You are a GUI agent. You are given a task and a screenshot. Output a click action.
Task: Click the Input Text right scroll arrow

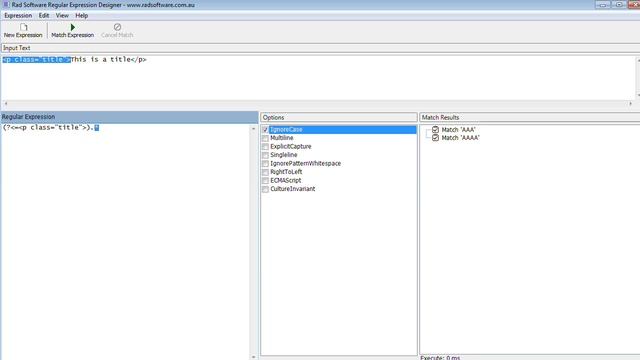(x=631, y=104)
